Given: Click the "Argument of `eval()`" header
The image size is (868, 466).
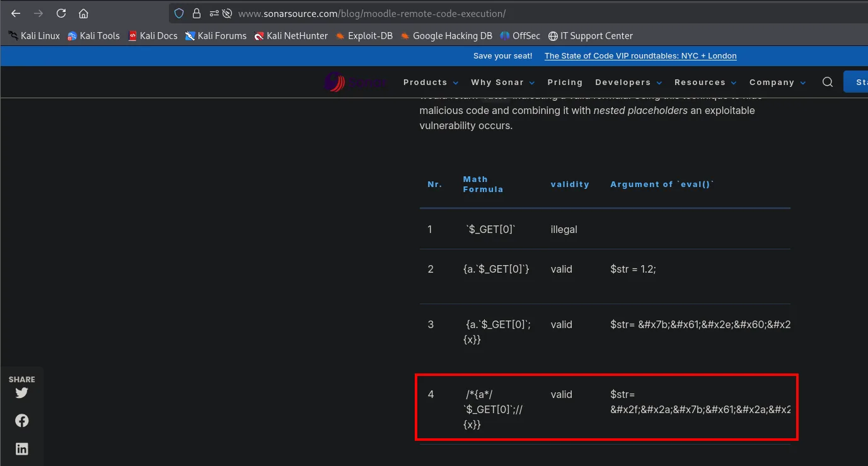Looking at the screenshot, I should click(x=662, y=185).
